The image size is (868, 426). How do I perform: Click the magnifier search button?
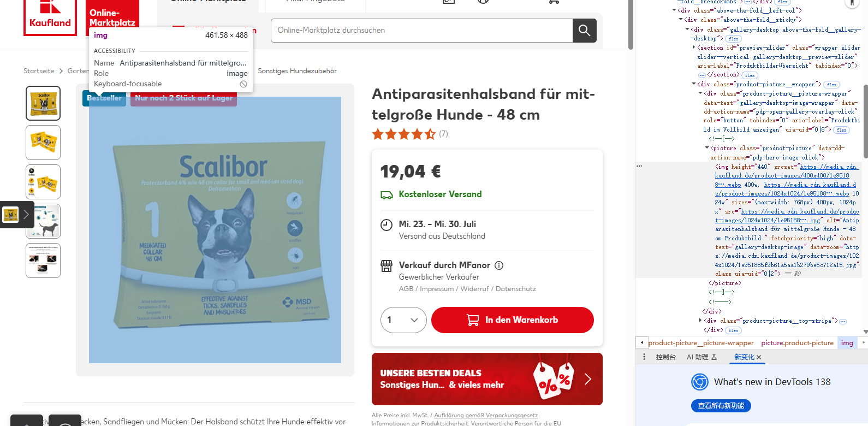click(x=584, y=31)
